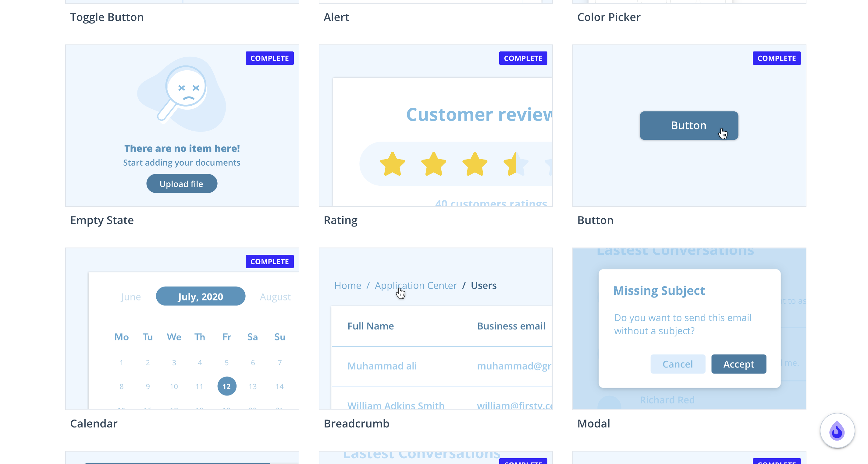Viewport: 868px width, 464px height.
Task: Click the Breadcrumb title text
Action: (x=357, y=423)
